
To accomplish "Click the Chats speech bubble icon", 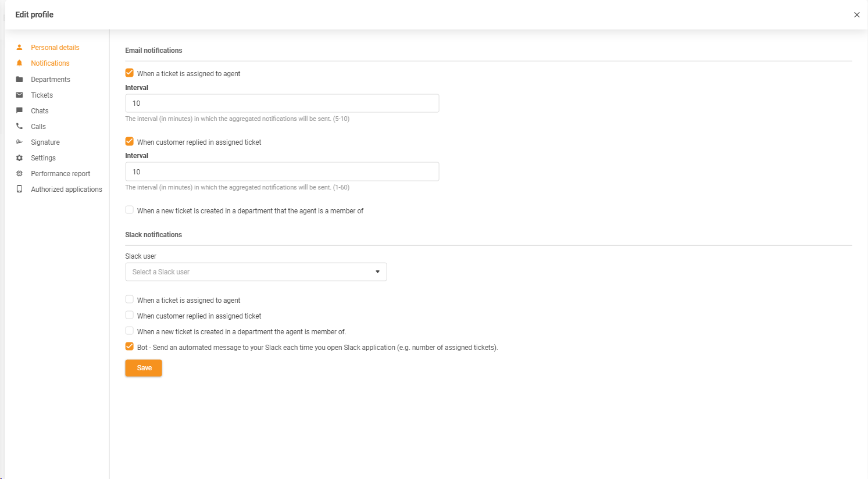I will (x=19, y=111).
